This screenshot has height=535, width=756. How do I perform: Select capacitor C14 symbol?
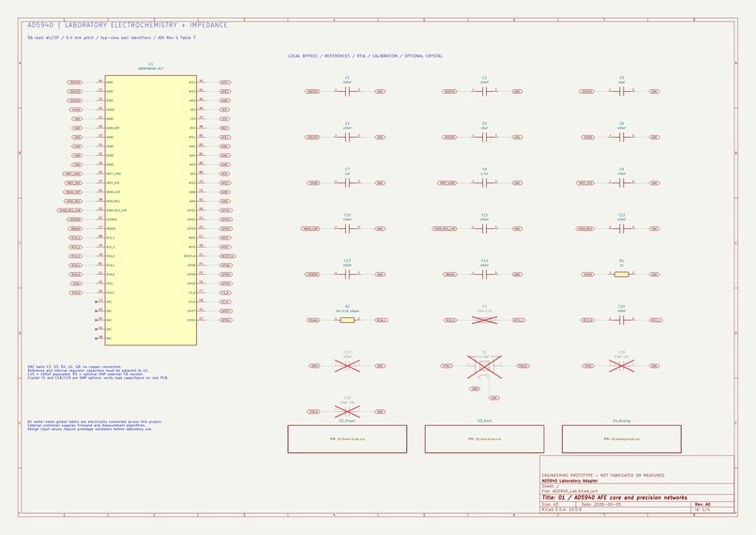484,274
